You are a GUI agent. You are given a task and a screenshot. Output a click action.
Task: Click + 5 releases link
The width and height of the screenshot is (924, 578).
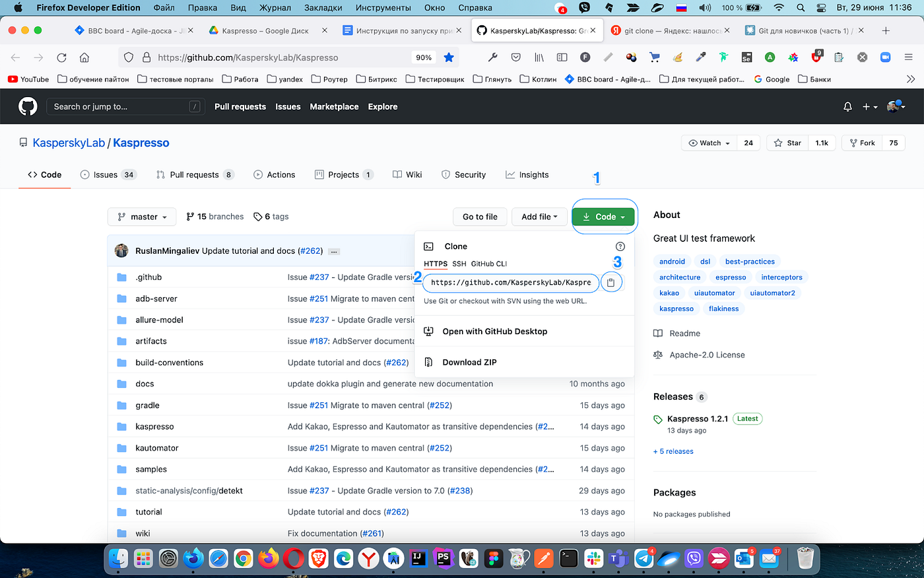(x=673, y=452)
